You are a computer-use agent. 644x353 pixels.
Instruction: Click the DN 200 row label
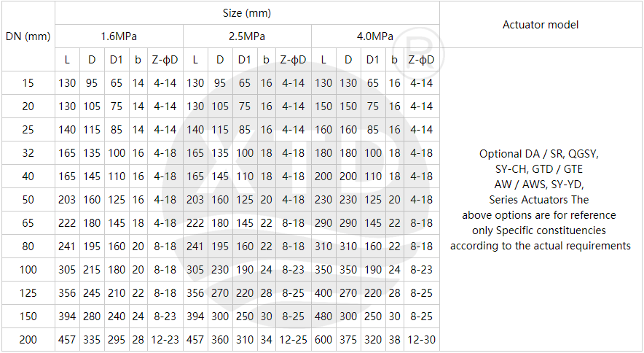28,340
